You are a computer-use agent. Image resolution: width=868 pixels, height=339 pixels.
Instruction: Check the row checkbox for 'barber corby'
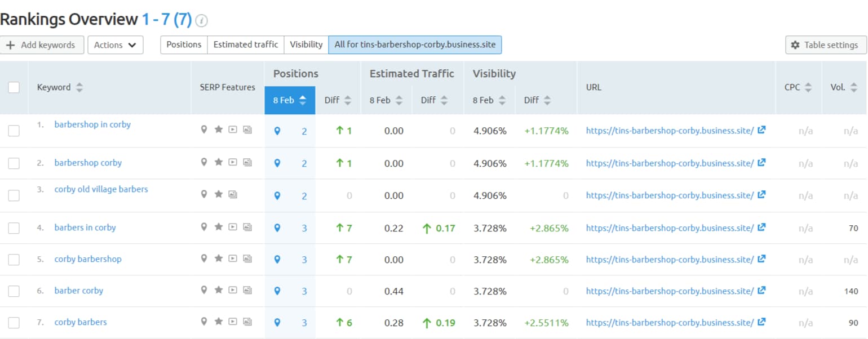click(15, 290)
